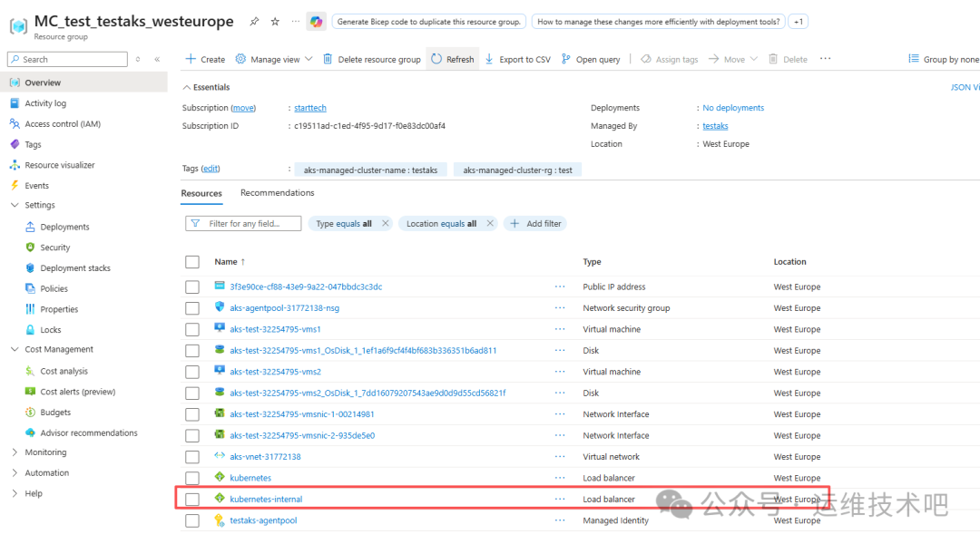Image resolution: width=980 pixels, height=544 pixels.
Task: Open query for this resource group
Action: coord(591,58)
